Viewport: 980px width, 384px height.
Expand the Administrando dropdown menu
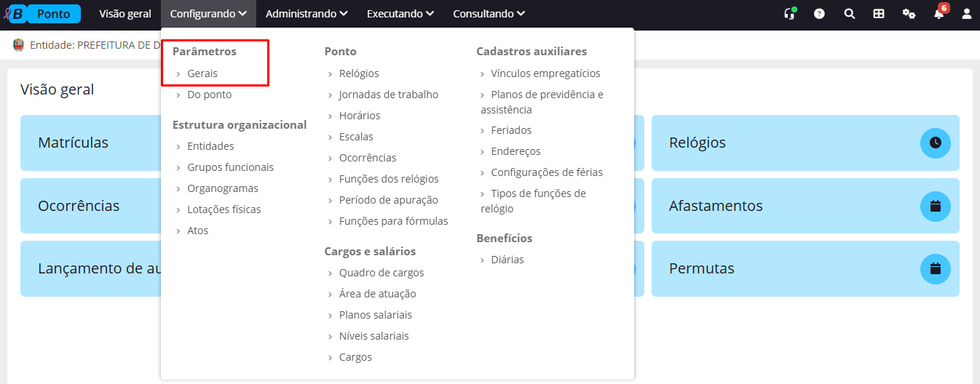[x=307, y=14]
